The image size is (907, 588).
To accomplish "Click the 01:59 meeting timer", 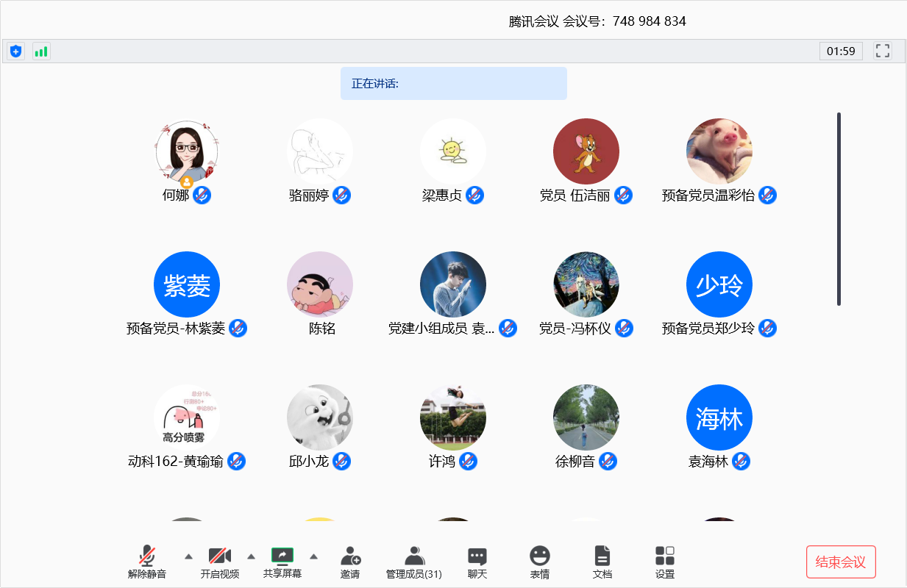I will pos(841,51).
